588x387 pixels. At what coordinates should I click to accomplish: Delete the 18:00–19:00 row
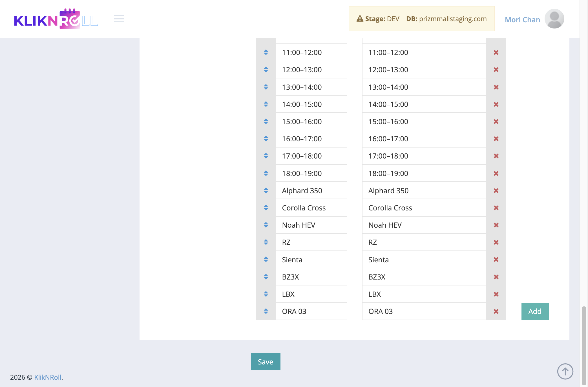pyautogui.click(x=496, y=173)
